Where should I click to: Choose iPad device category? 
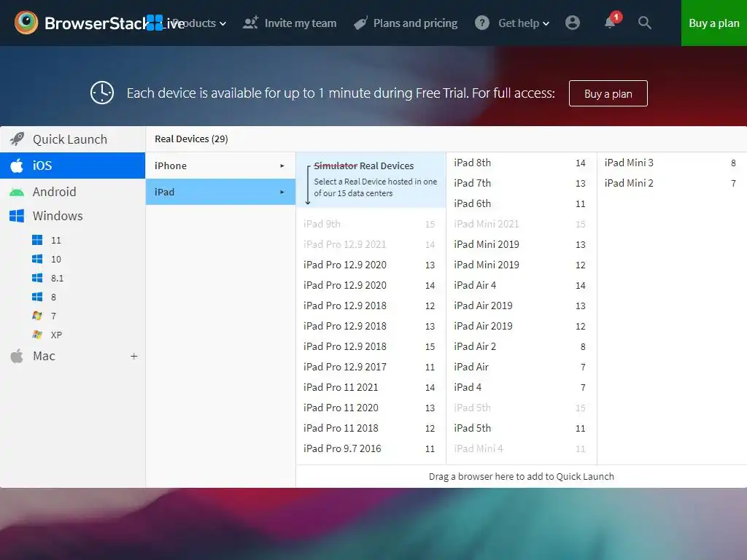click(220, 192)
